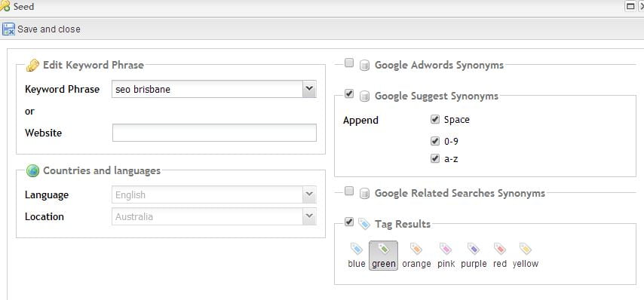Click the Save and close disk icon
The width and height of the screenshot is (644, 300).
click(8, 29)
